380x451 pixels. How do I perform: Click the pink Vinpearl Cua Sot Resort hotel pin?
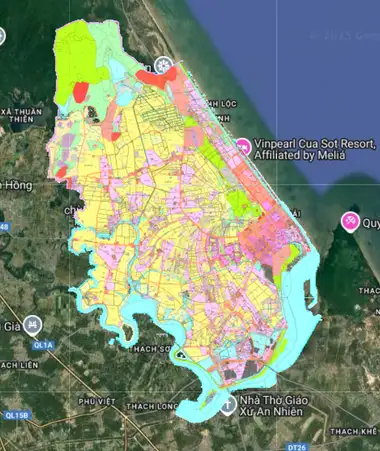tap(243, 147)
